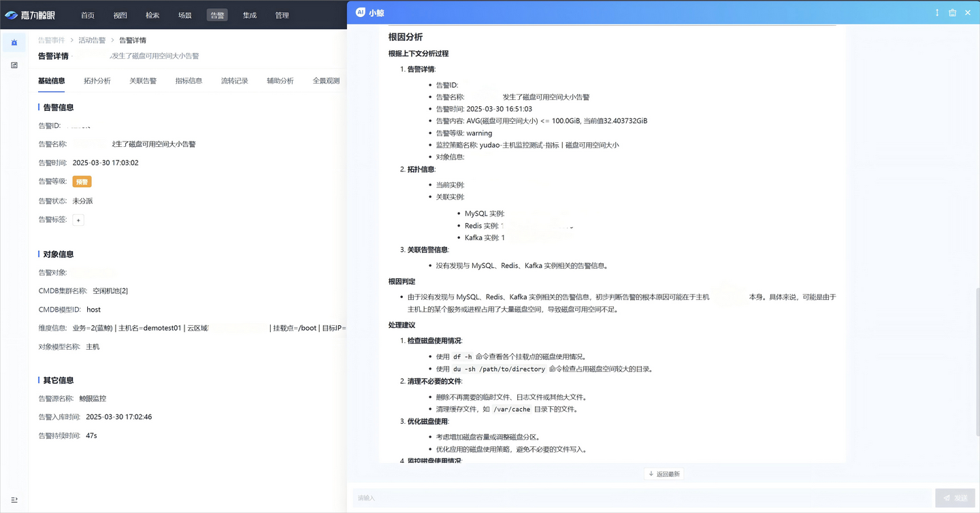Viewport: 980px width, 513px height.
Task: Click the 根据上下文分析过程 subheading
Action: [419, 54]
